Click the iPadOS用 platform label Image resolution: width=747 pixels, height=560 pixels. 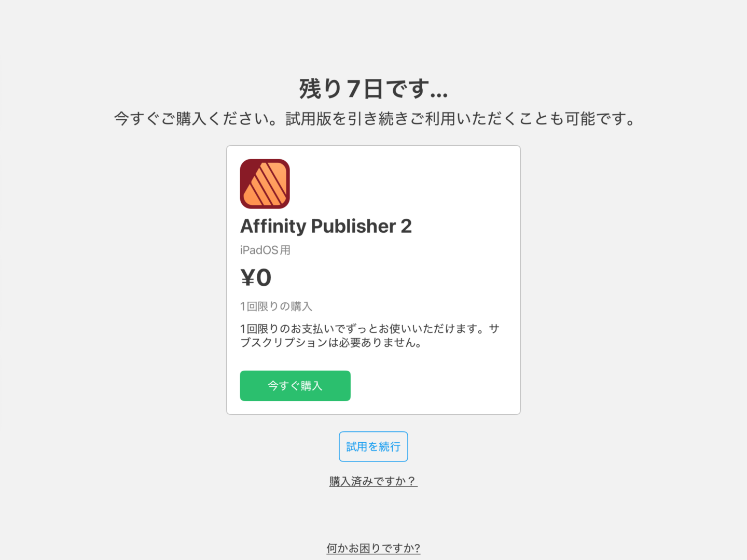click(x=265, y=250)
